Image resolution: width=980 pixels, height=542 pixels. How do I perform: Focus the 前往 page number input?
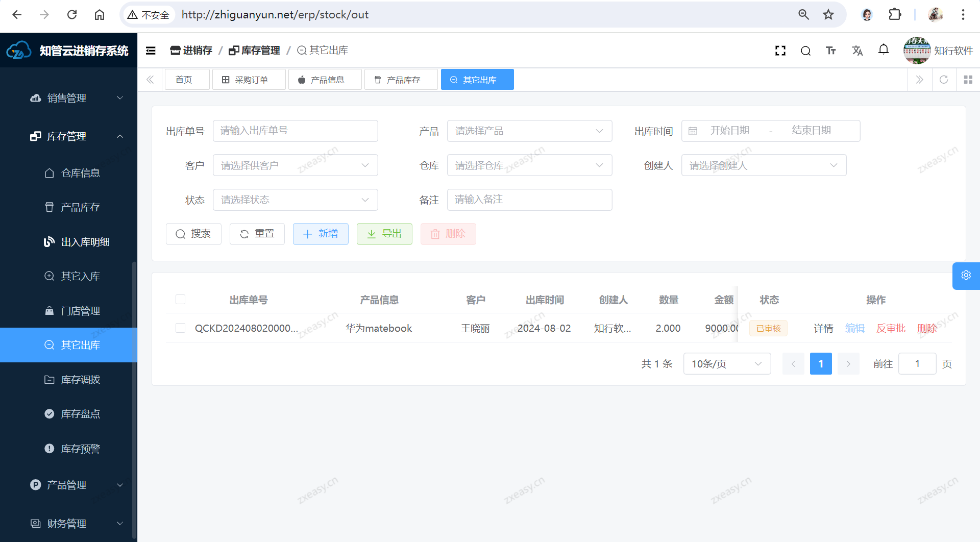(917, 364)
